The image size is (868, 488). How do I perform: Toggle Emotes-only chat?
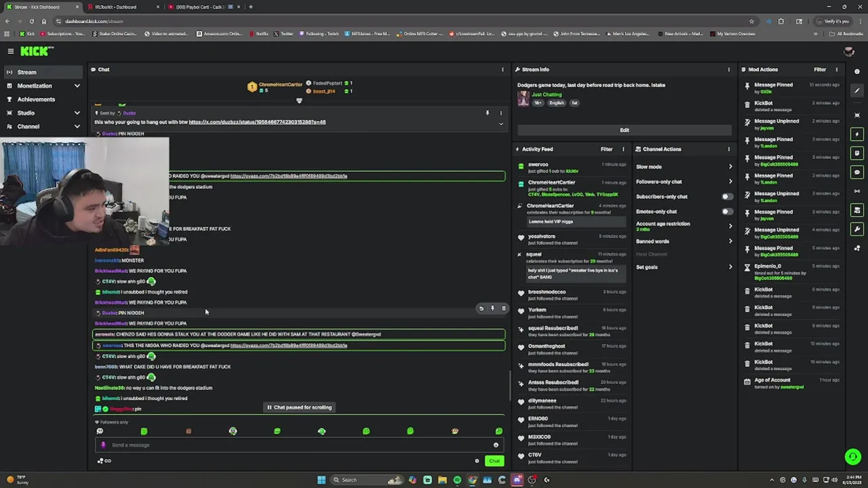pyautogui.click(x=727, y=211)
